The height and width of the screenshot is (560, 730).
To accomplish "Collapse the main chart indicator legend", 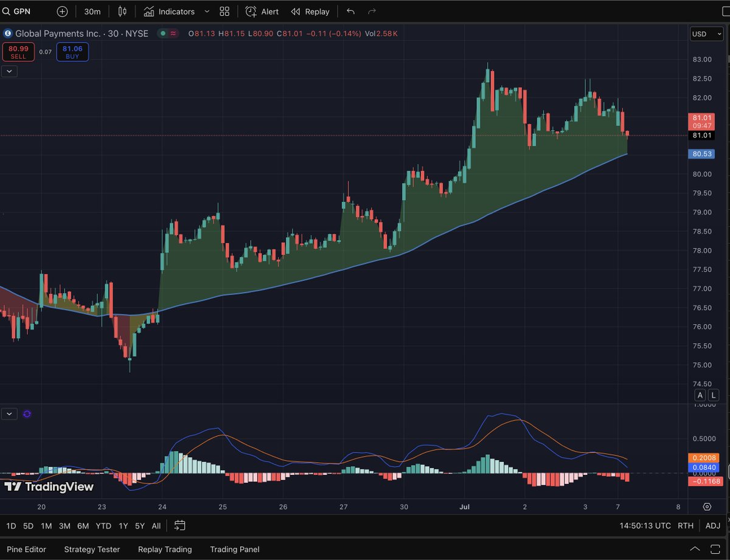I will click(x=10, y=71).
